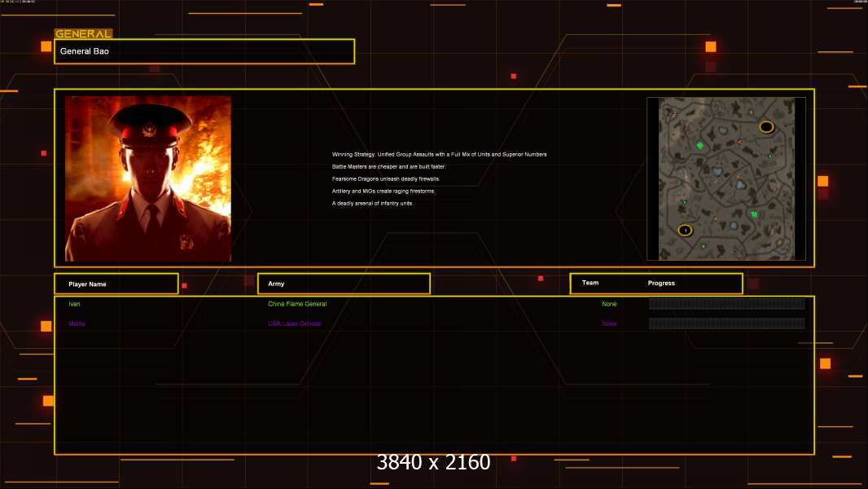Click the China Flame General army text
The image size is (868, 489).
click(297, 304)
